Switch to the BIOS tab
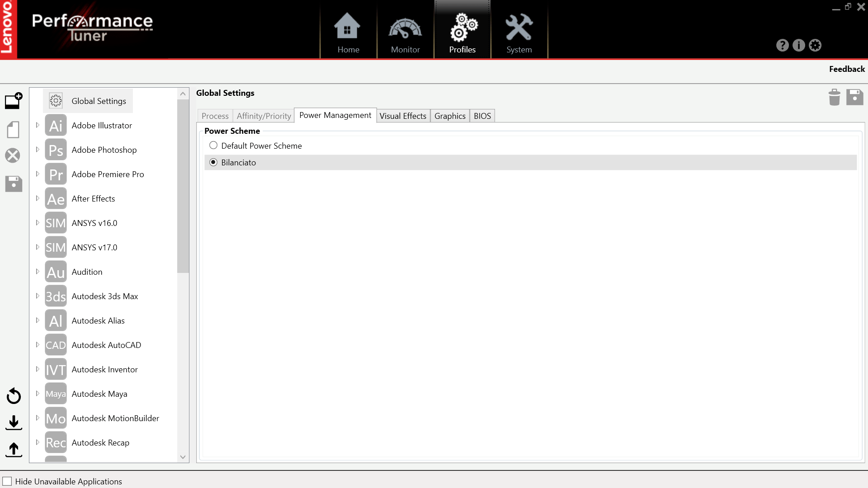Screen dimensions: 868x488 pyautogui.click(x=482, y=116)
